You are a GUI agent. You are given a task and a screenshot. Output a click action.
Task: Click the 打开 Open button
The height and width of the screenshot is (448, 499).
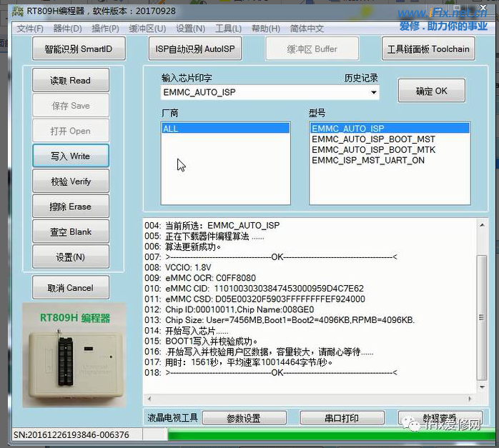(x=71, y=131)
